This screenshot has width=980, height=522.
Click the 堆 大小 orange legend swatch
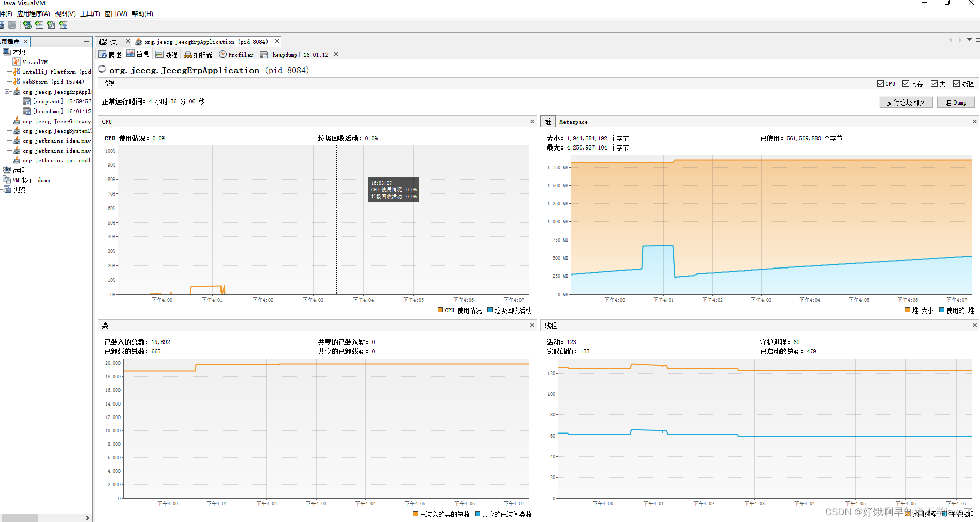point(908,310)
